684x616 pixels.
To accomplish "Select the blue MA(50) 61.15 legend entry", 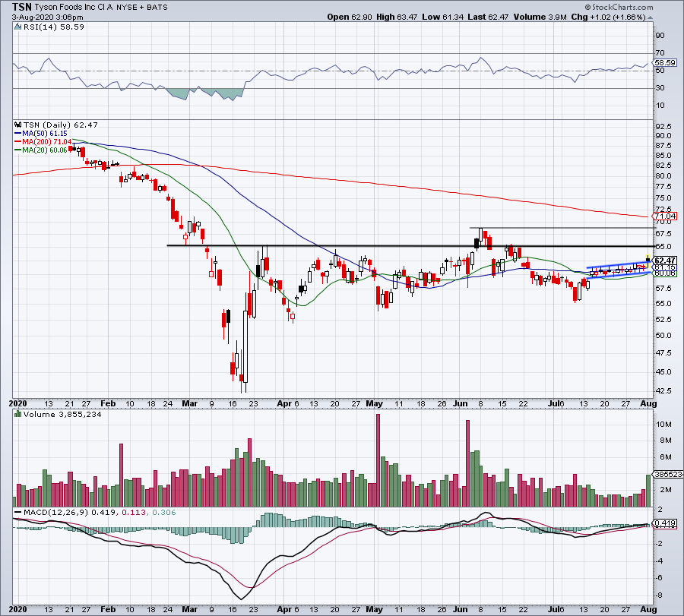I will (40, 134).
